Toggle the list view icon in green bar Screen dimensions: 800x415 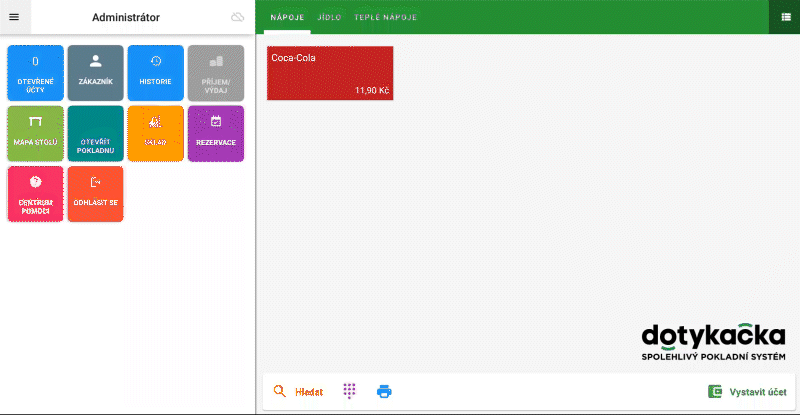tap(784, 17)
